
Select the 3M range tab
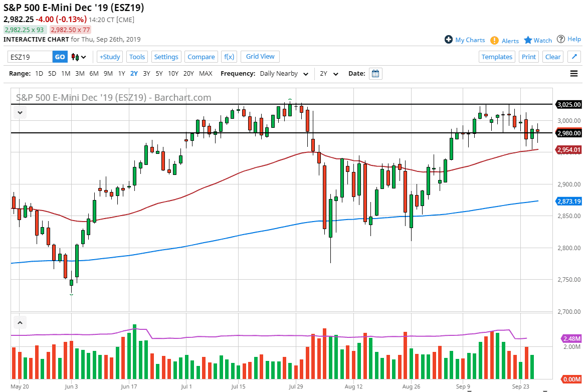point(79,73)
